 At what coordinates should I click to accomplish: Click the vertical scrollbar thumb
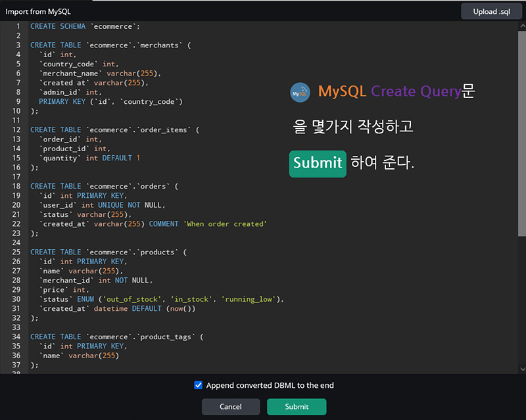pos(522,134)
